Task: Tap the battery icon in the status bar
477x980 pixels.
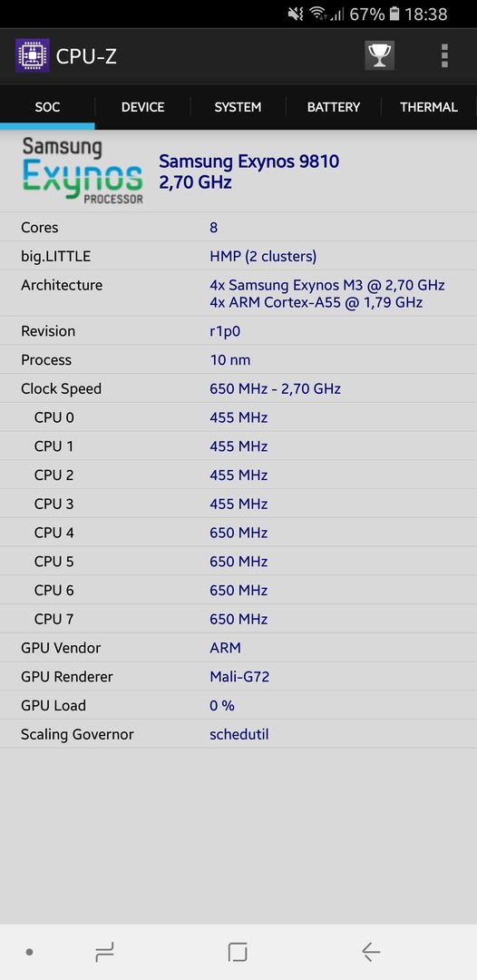Action: point(394,14)
